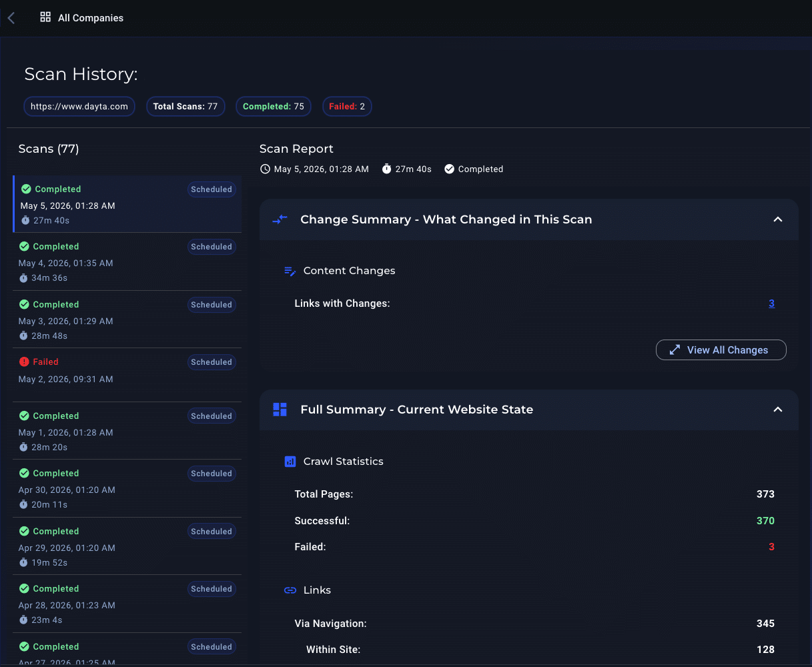
Task: Open the Links with Changes count 3
Action: 771,303
